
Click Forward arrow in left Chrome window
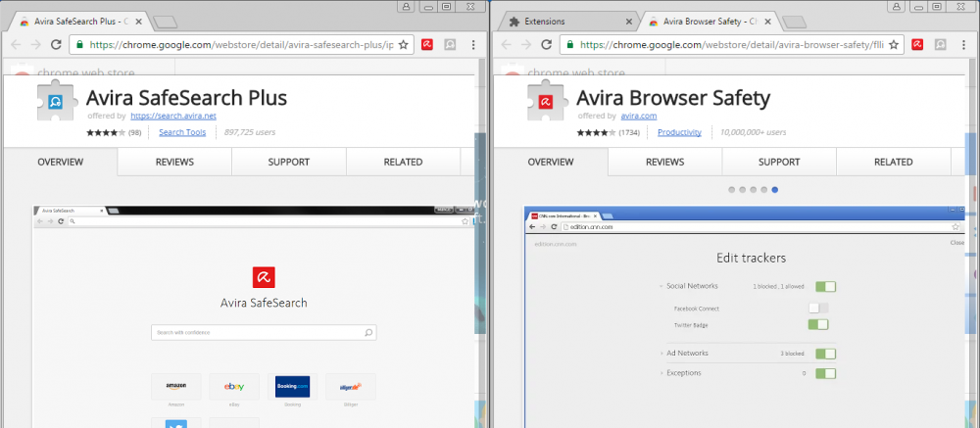[36, 45]
